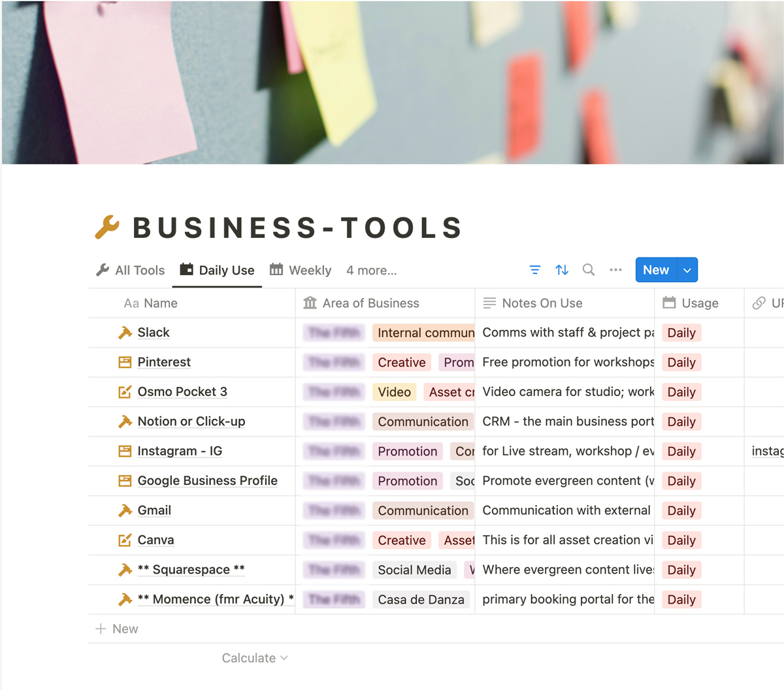Open the Google Business Profile page
This screenshot has width=784, height=690.
(x=207, y=481)
